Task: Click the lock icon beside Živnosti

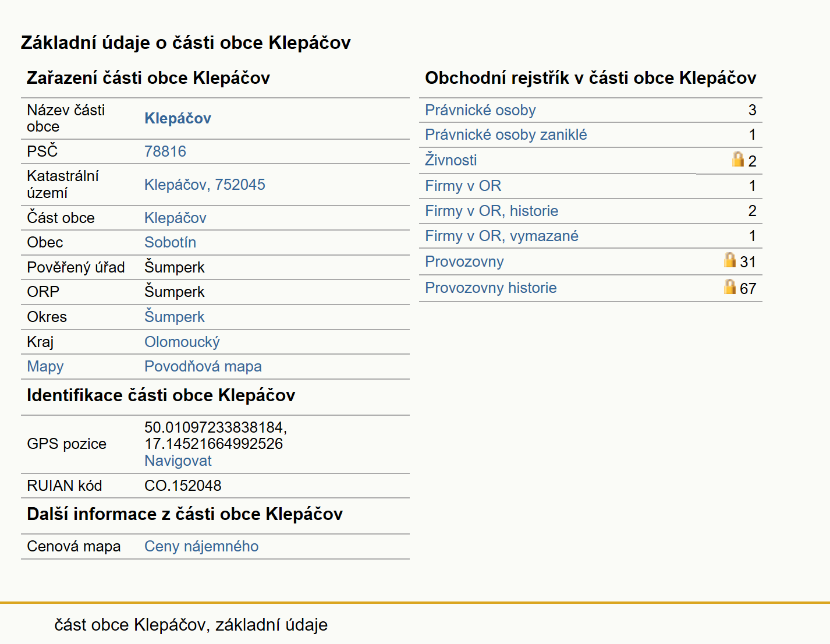Action: [738, 159]
